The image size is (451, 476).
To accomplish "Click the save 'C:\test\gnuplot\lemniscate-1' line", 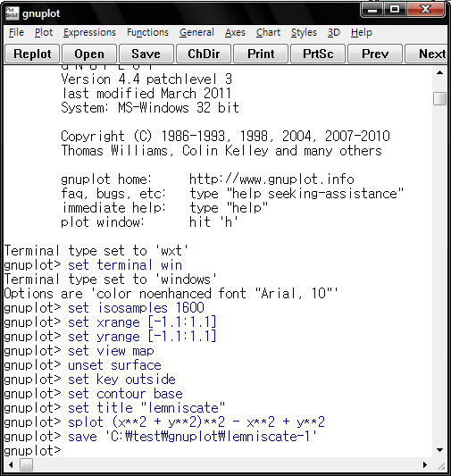I will 192,436.
